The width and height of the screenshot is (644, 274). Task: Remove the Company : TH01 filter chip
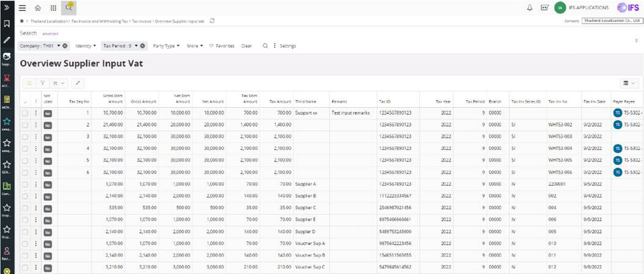coord(65,46)
